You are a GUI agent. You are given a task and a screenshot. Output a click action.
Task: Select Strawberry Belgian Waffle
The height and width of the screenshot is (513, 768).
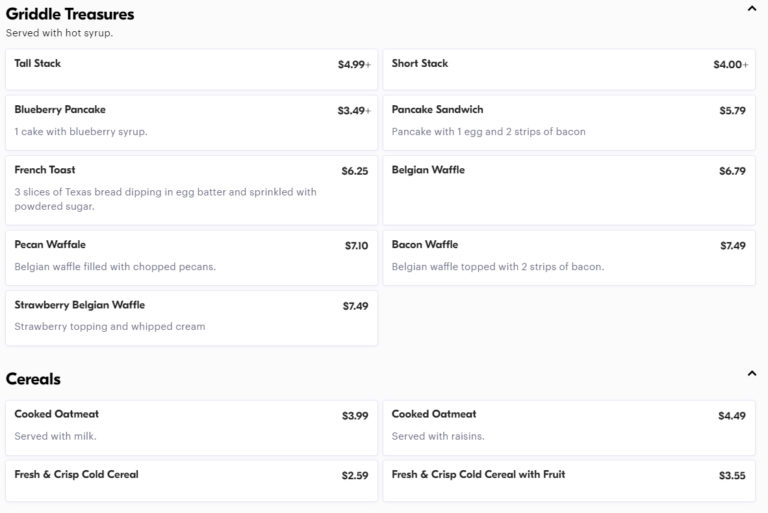tap(192, 318)
